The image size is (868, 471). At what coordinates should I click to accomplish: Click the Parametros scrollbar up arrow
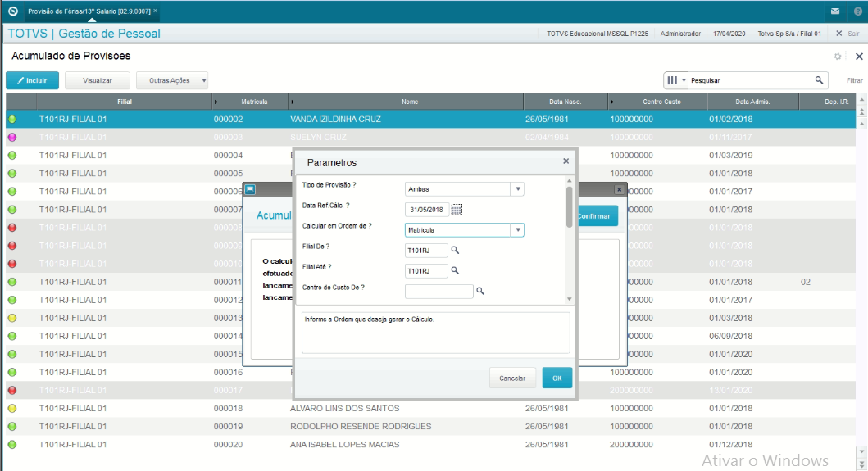tap(569, 180)
